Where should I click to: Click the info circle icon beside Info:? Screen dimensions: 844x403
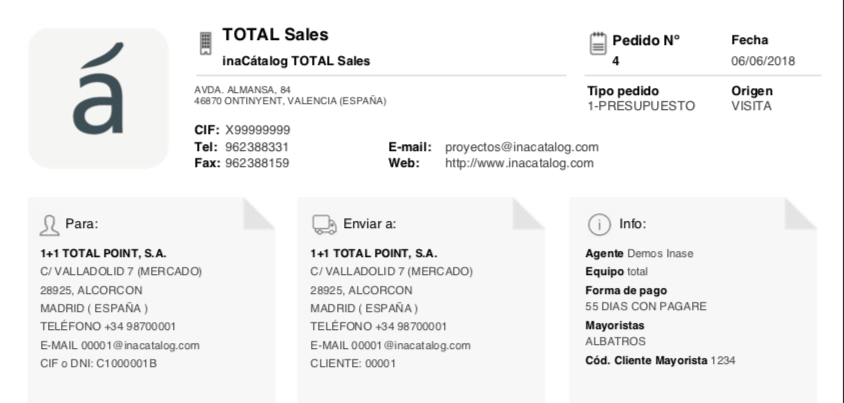pyautogui.click(x=599, y=224)
